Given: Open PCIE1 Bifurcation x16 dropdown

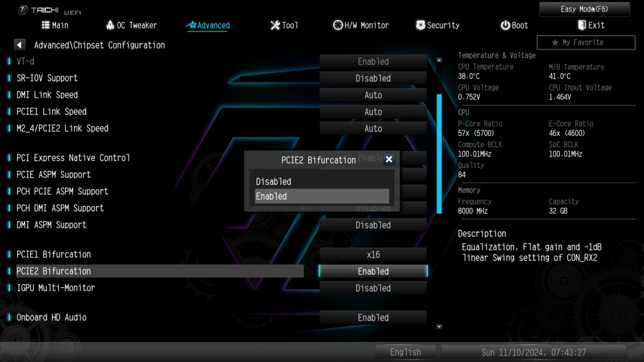Looking at the screenshot, I should [x=373, y=255].
